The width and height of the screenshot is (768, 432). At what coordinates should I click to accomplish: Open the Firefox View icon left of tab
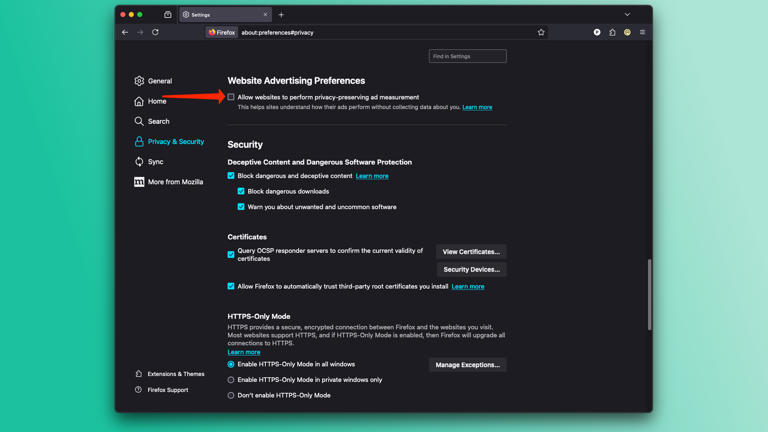(x=168, y=15)
